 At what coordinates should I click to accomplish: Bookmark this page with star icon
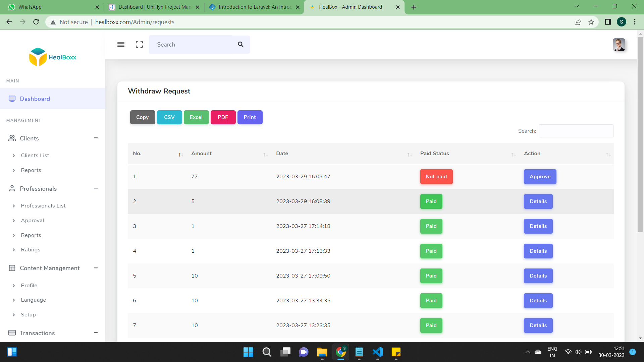click(x=591, y=22)
